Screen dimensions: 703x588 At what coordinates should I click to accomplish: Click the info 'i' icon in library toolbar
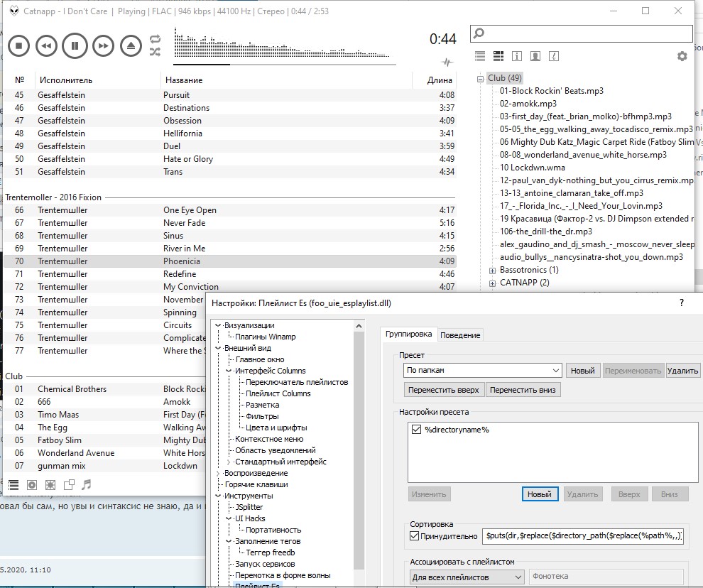[516, 56]
